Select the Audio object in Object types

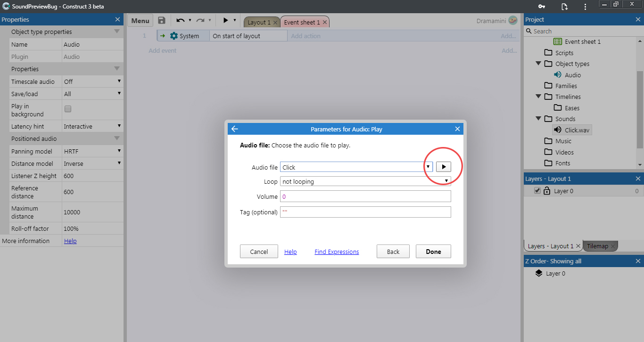point(573,74)
